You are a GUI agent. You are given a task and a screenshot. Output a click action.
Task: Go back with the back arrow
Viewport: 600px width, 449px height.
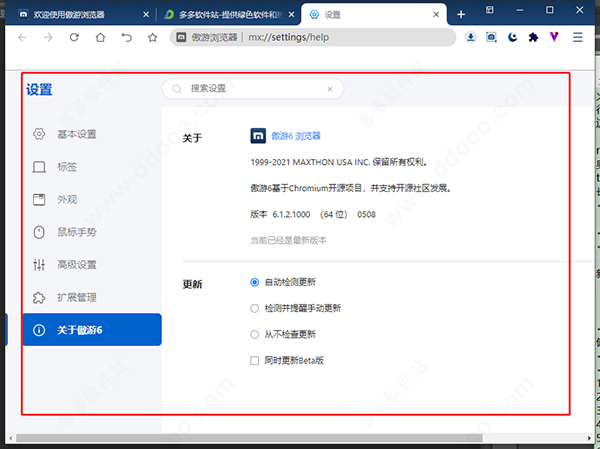(22, 37)
